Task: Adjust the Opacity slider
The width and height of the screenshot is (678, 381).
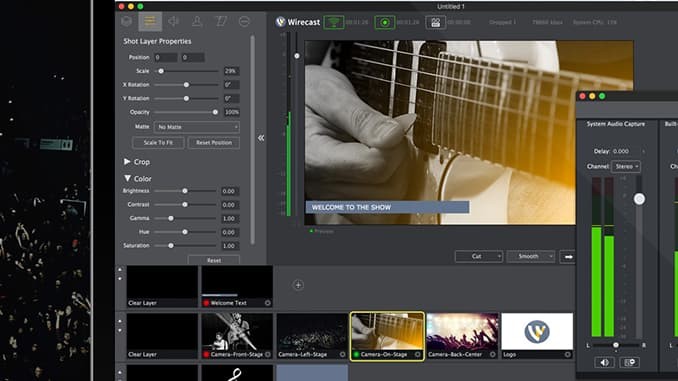Action: [x=187, y=112]
